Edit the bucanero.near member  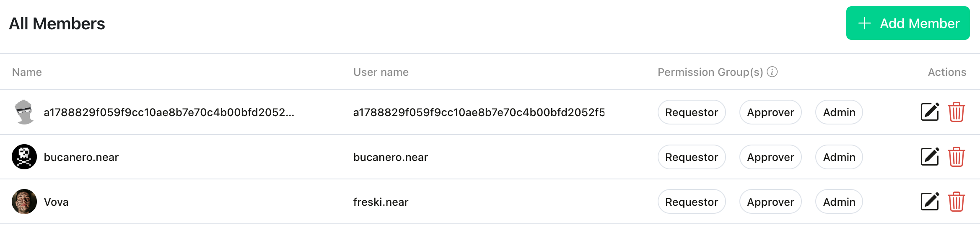930,157
